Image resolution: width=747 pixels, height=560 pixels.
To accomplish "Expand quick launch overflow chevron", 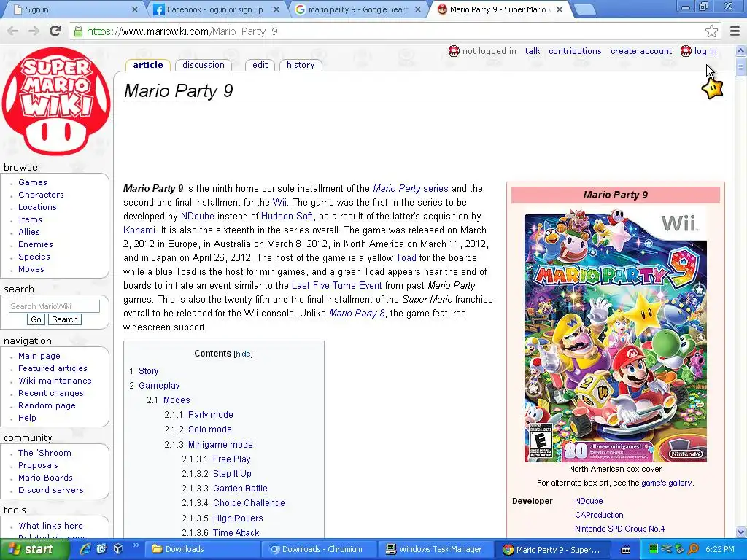I will [136, 546].
